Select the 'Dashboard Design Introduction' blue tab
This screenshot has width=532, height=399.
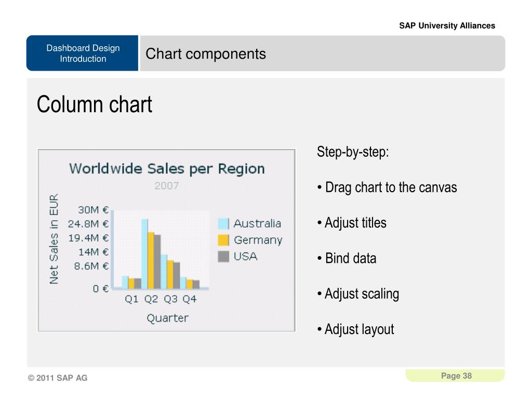click(x=83, y=54)
